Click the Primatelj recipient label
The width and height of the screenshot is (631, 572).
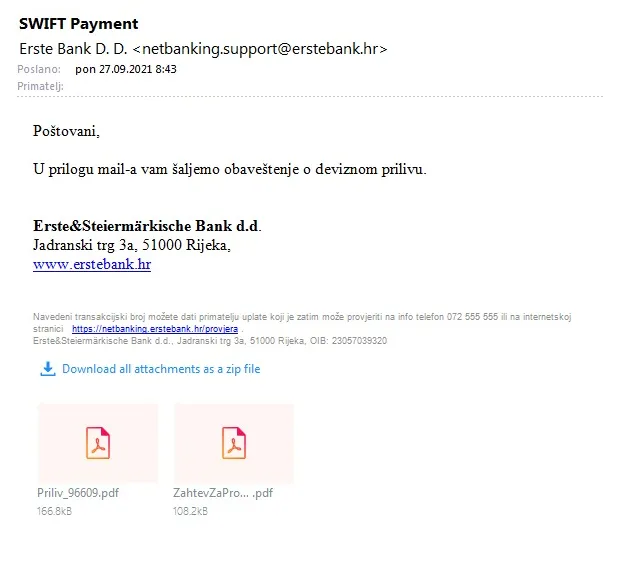coord(40,86)
